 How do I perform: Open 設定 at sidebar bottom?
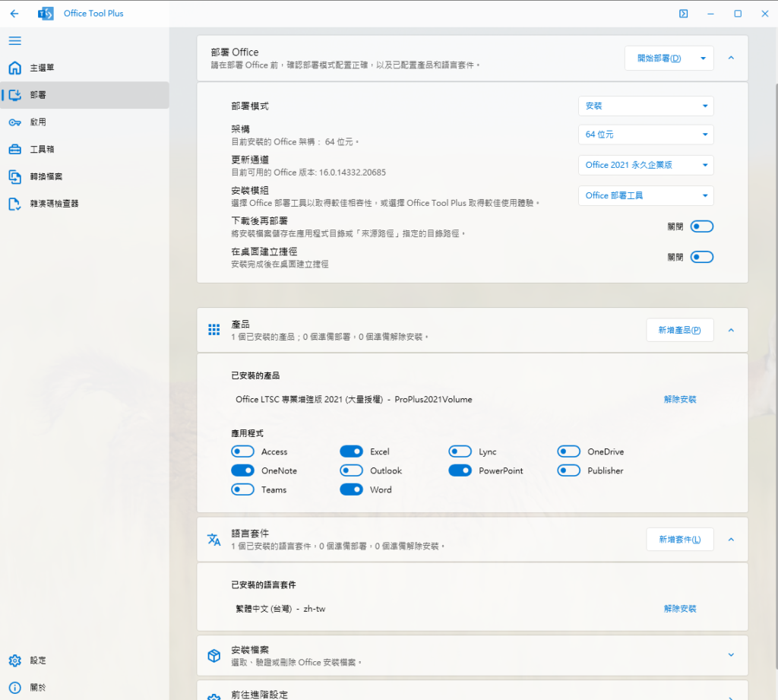pyautogui.click(x=84, y=660)
